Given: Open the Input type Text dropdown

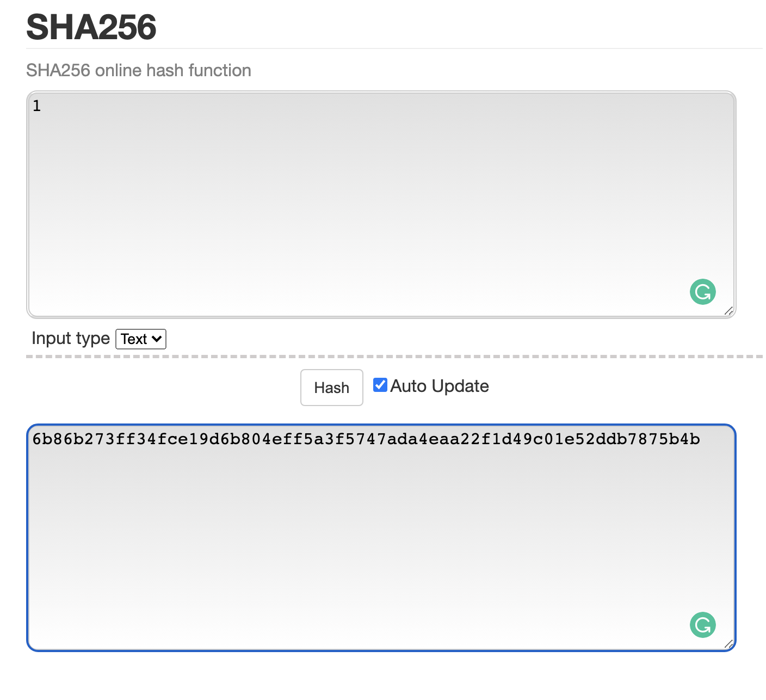Looking at the screenshot, I should (141, 339).
